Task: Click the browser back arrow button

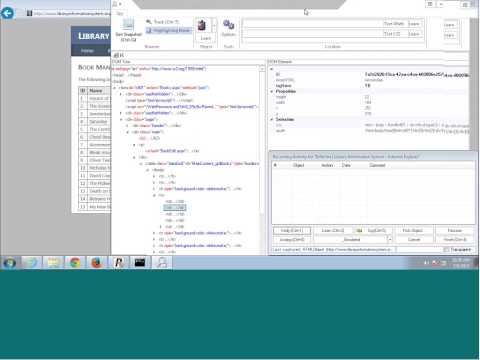Action: pyautogui.click(x=7, y=13)
